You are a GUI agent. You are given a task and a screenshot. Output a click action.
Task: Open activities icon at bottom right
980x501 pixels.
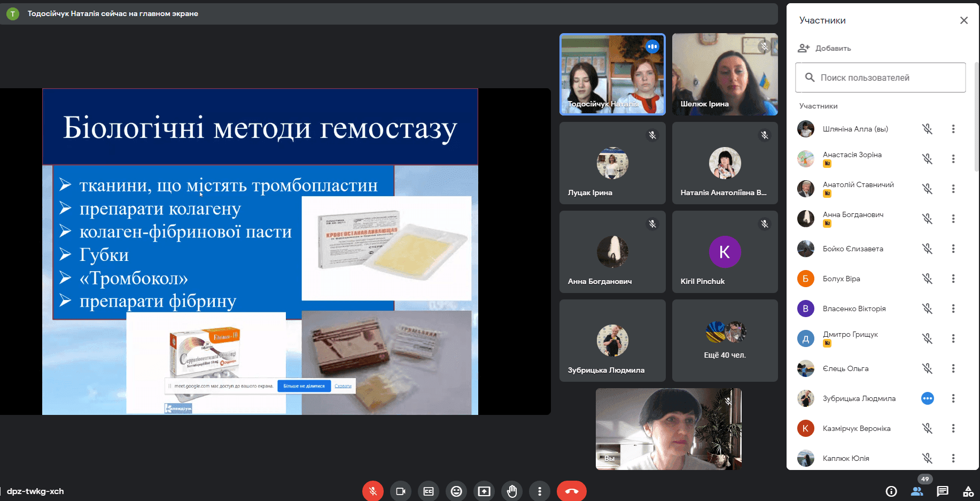click(968, 491)
